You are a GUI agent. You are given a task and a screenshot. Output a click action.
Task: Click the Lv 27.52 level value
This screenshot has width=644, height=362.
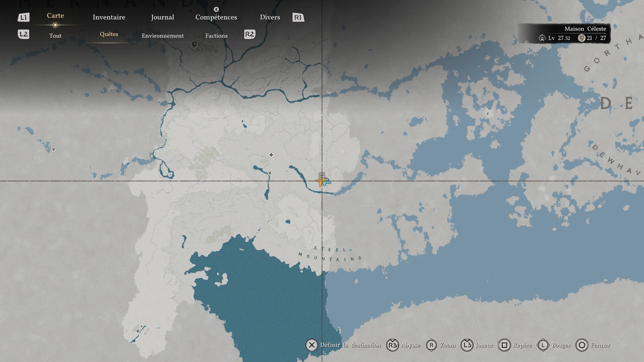[559, 38]
